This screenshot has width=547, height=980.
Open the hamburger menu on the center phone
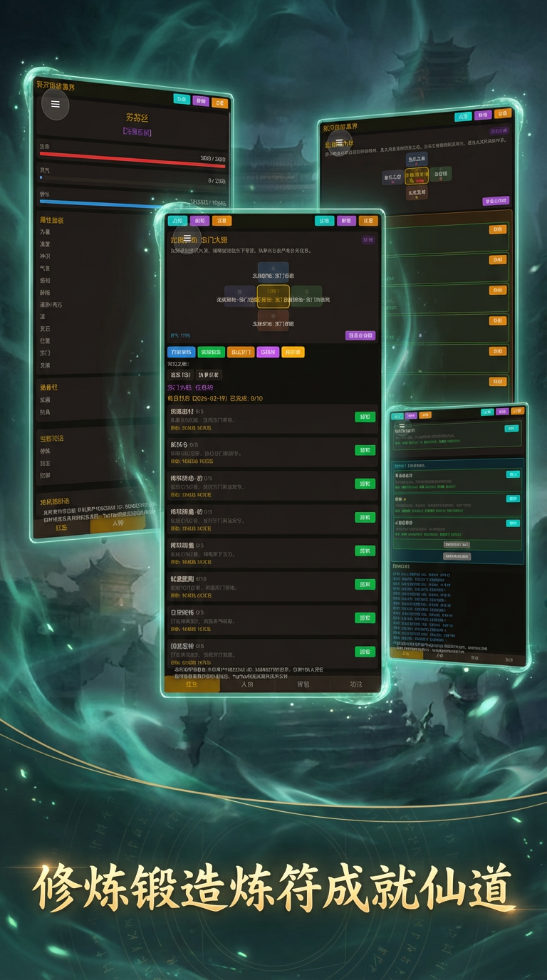coord(187,238)
